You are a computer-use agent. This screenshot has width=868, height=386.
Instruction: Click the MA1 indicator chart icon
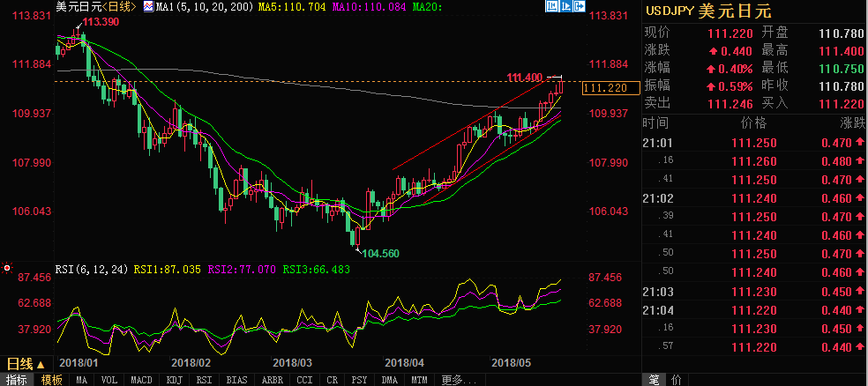point(148,7)
